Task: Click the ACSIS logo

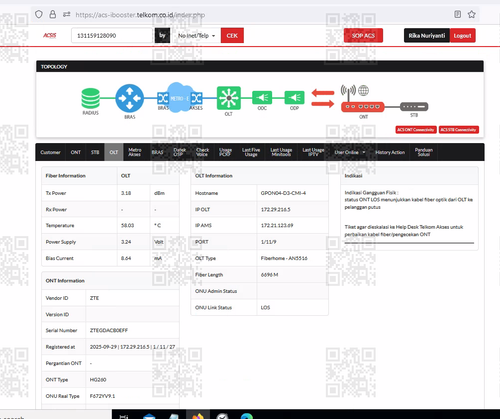Action: click(x=50, y=35)
